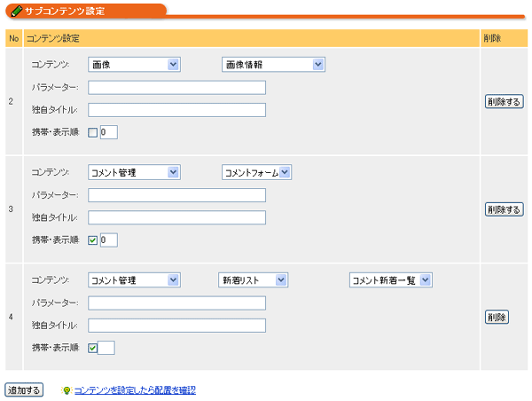532x401 pixels.
Task: Click the パラメーター field in row 2
Action: 176,88
